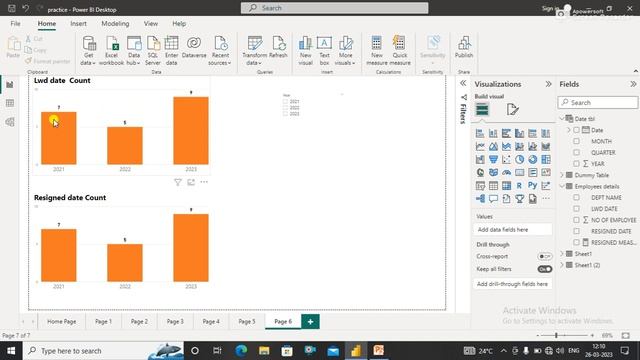Check the MONTH field checkbox

tap(576, 141)
